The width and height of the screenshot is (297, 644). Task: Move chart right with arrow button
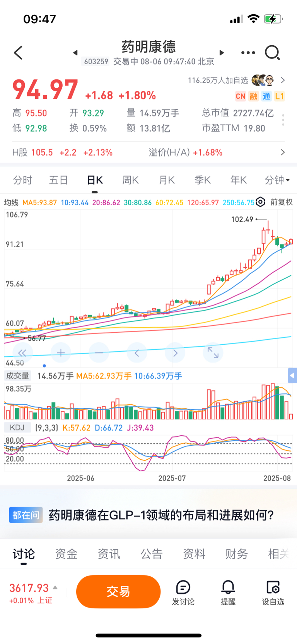click(175, 353)
